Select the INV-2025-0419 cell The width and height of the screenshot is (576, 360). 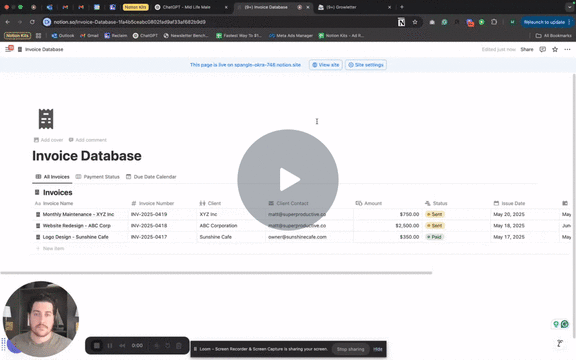click(x=162, y=214)
